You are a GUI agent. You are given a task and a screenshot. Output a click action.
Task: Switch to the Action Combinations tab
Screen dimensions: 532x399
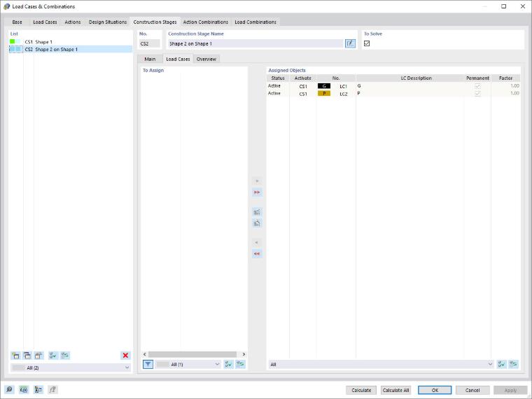(x=206, y=22)
